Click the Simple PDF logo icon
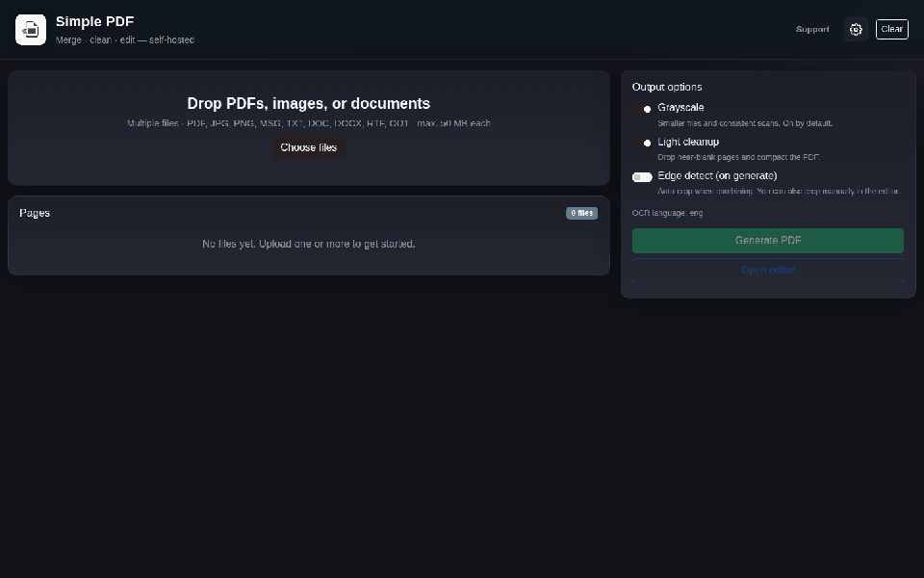 click(x=31, y=30)
